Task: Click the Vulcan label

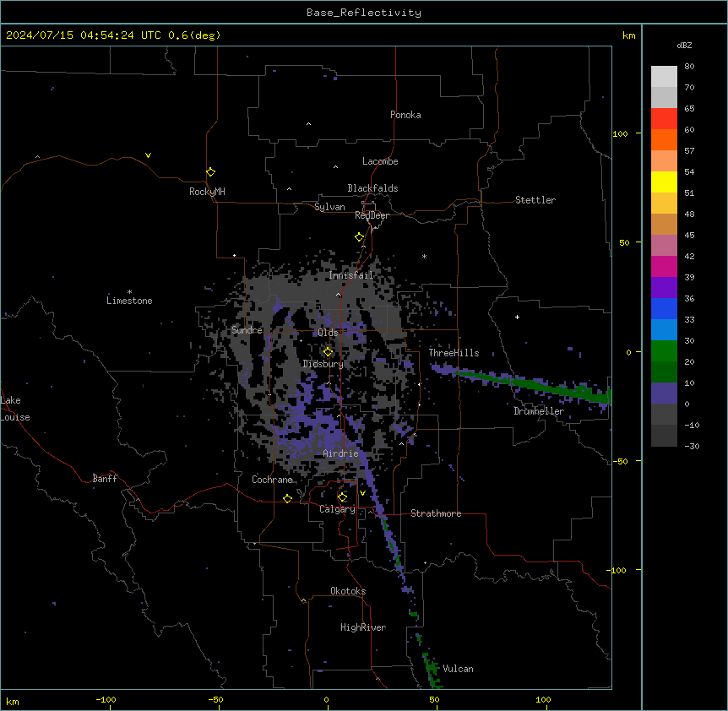Action: pyautogui.click(x=458, y=669)
